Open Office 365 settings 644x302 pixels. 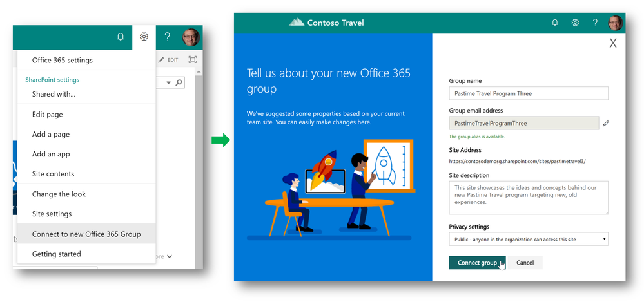coord(86,60)
